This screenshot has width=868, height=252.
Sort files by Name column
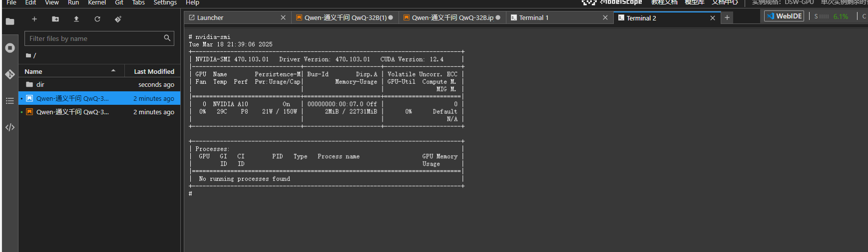[x=33, y=71]
